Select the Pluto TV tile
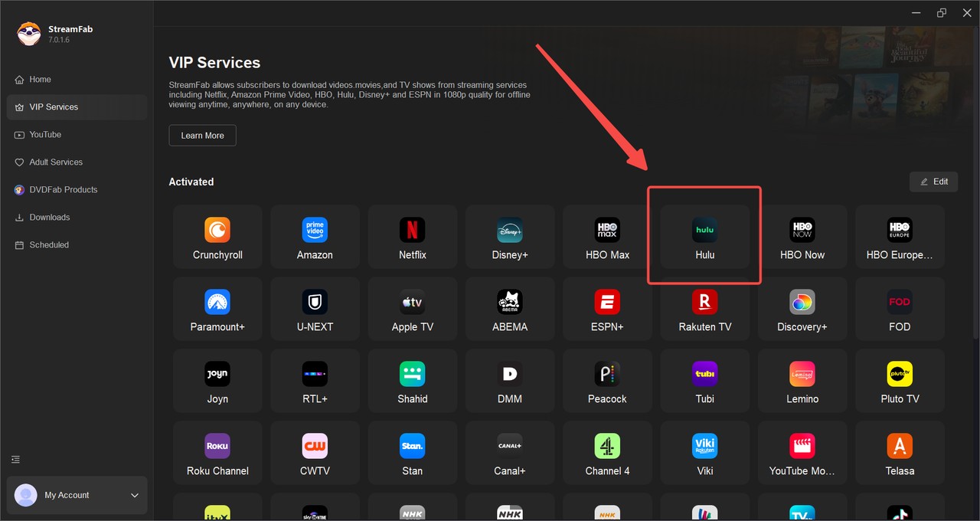The image size is (980, 521). 900,380
